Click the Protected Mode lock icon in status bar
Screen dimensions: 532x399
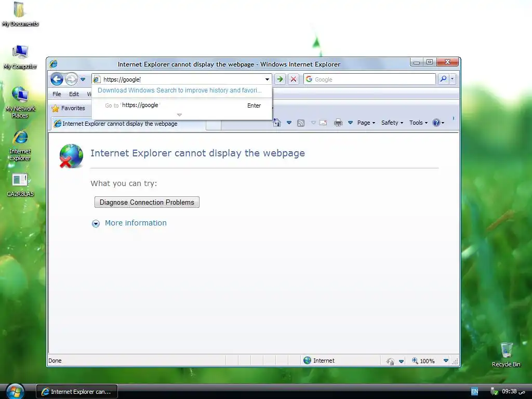pyautogui.click(x=391, y=361)
